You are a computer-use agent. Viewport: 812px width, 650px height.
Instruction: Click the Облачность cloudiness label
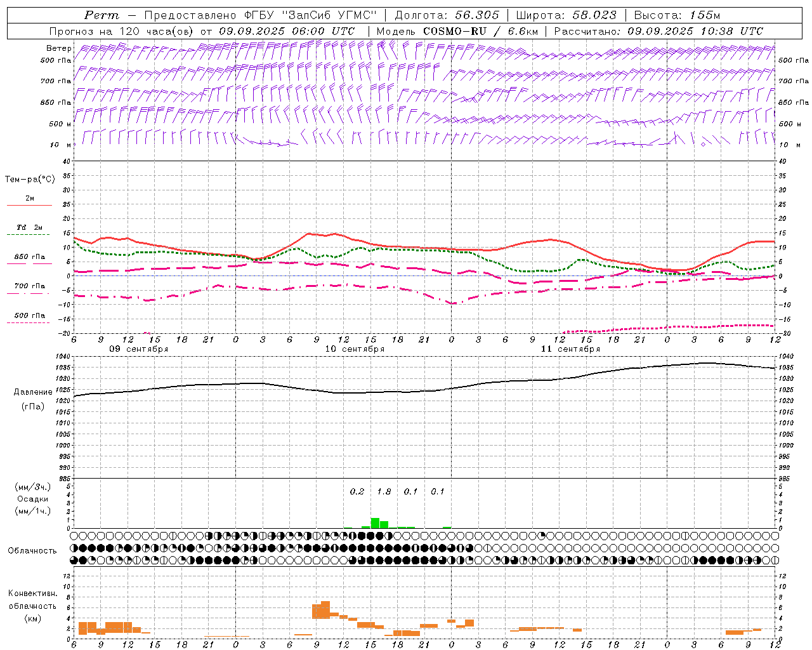[x=32, y=550]
